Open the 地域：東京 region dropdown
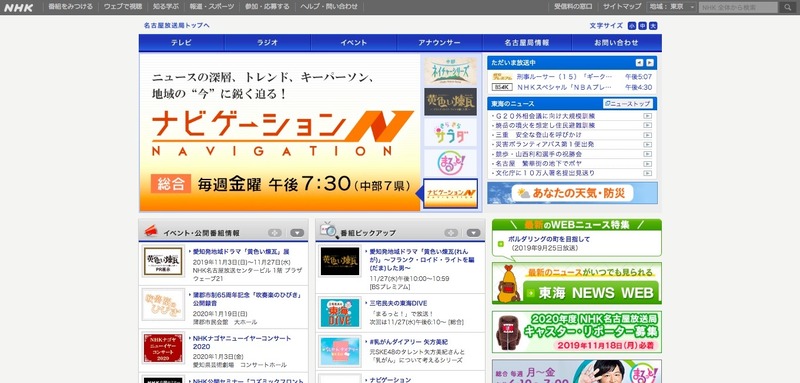The width and height of the screenshot is (800, 383). click(x=671, y=7)
